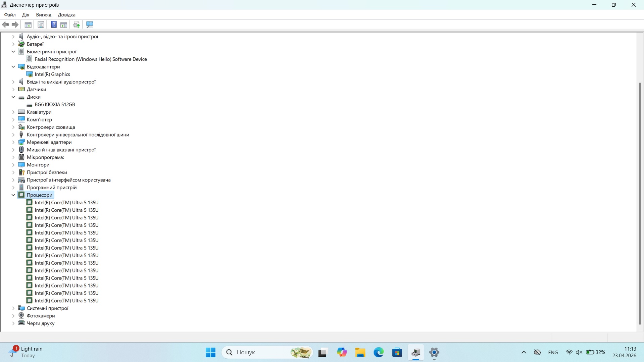The width and height of the screenshot is (644, 362).
Task: Expand the Мережеві адаптери category
Action: (13, 142)
